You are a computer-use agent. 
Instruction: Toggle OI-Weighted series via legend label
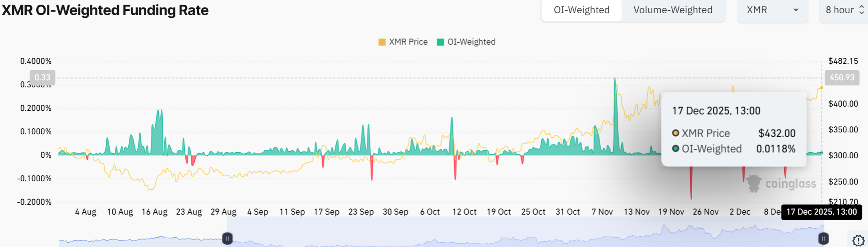click(471, 42)
